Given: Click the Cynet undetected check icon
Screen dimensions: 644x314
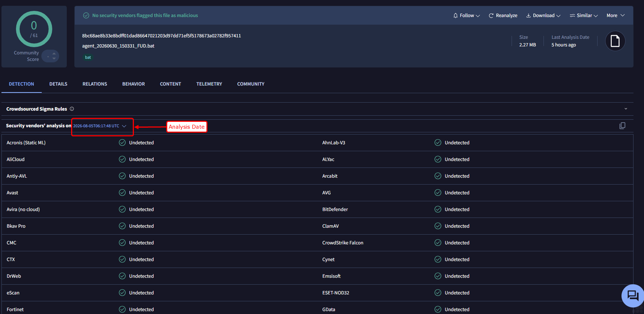Looking at the screenshot, I should (438, 259).
